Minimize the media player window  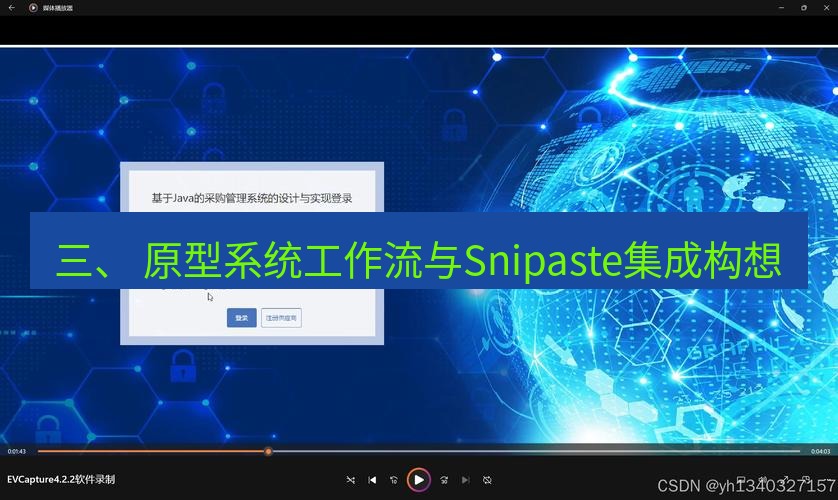tap(781, 7)
